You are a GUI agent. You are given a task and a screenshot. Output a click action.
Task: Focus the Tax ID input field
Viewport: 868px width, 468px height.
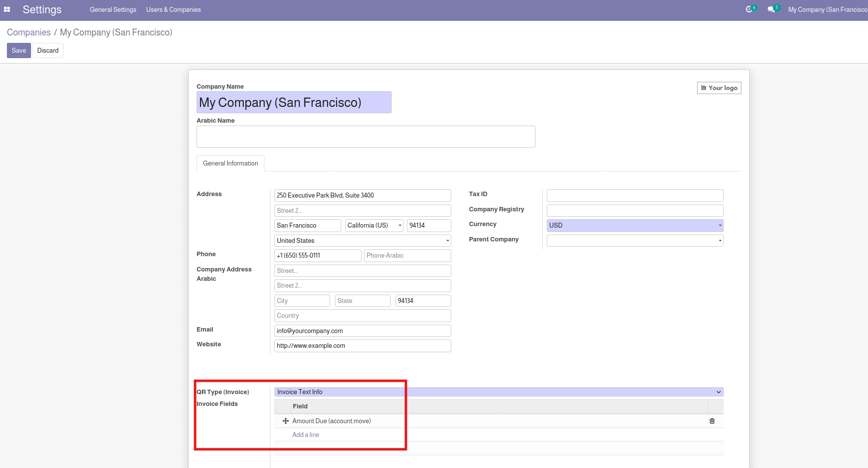[x=634, y=196]
